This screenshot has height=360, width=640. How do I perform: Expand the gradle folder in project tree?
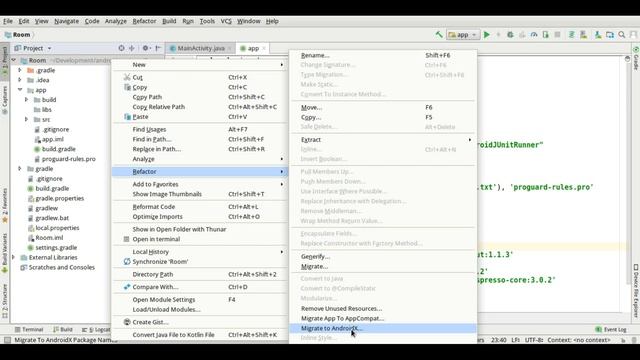pos(20,169)
